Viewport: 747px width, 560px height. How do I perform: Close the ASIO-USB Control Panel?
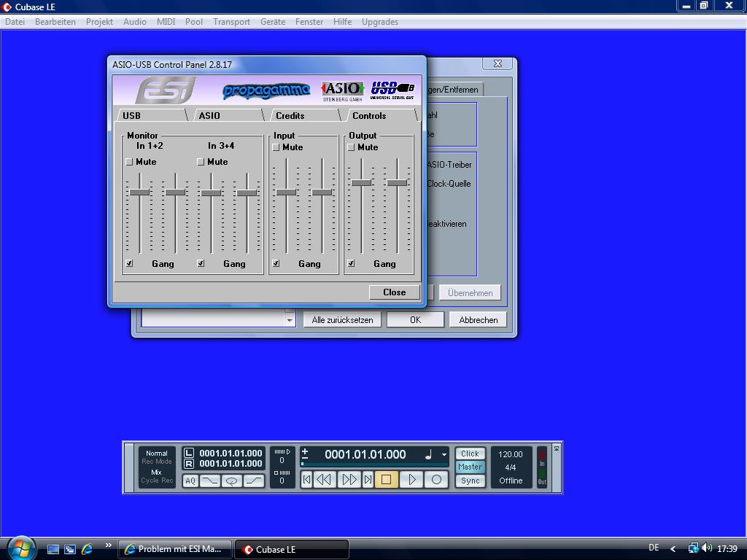[x=395, y=292]
